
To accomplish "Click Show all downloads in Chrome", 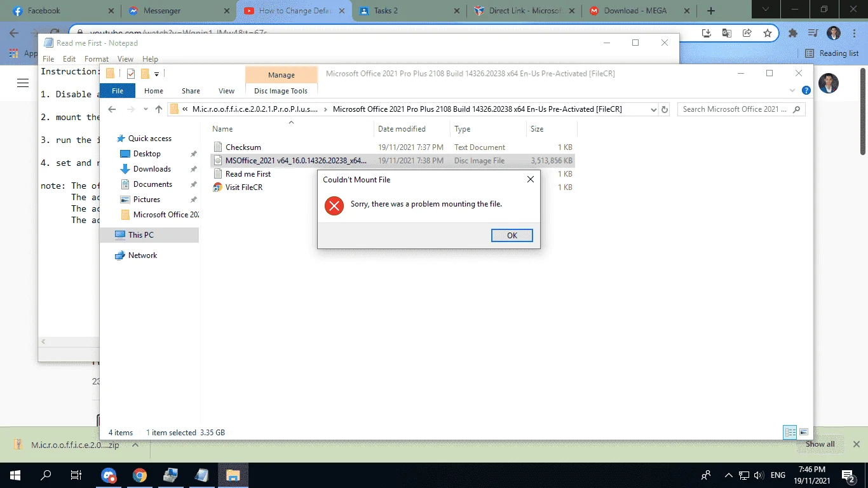I will pyautogui.click(x=820, y=444).
